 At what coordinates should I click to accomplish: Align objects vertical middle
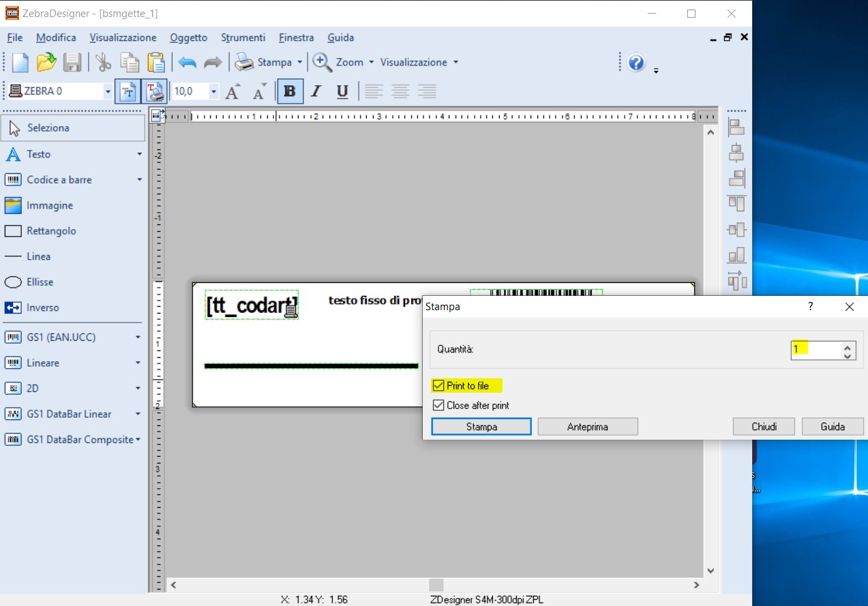[x=736, y=229]
